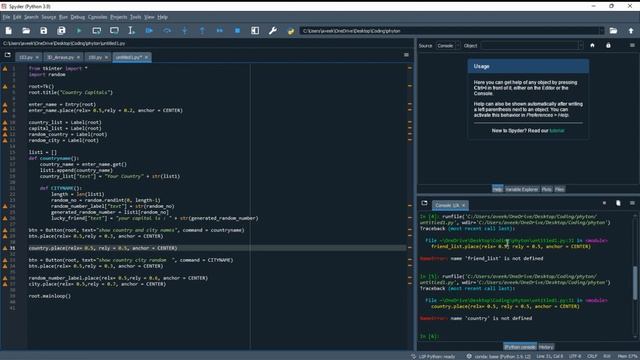Viewport: 640px width, 360px height.
Task: Switch to the 3D_Arrays.py editor tab
Action: [x=60, y=57]
